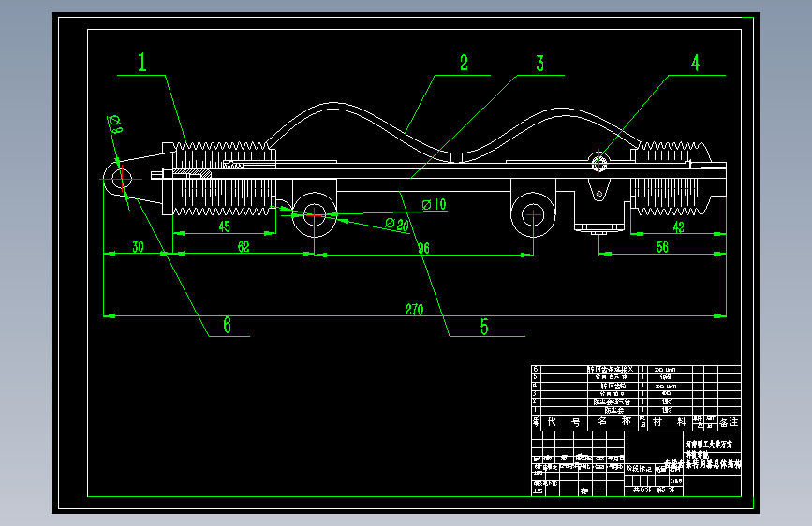Screen dimensions: 812x526
Task: Select the 96 dimension value
Action: (423, 249)
